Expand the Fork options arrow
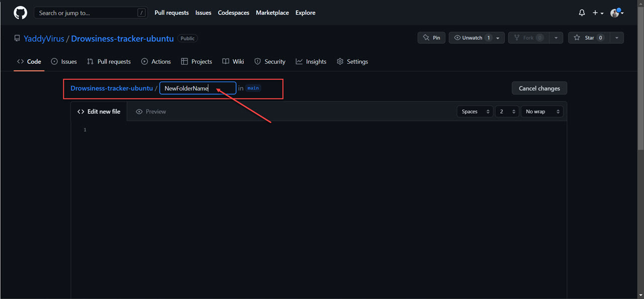Screen dimensions: 644x299 point(556,38)
